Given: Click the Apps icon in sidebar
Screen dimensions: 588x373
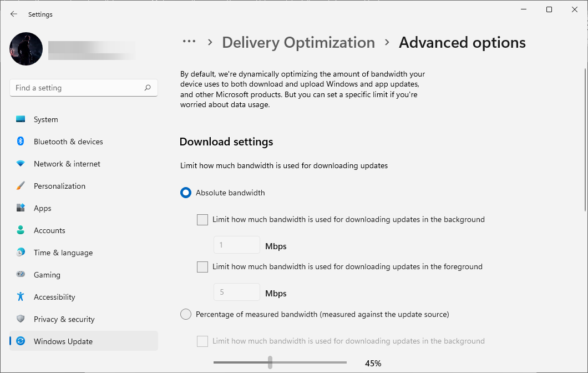Looking at the screenshot, I should click(21, 208).
